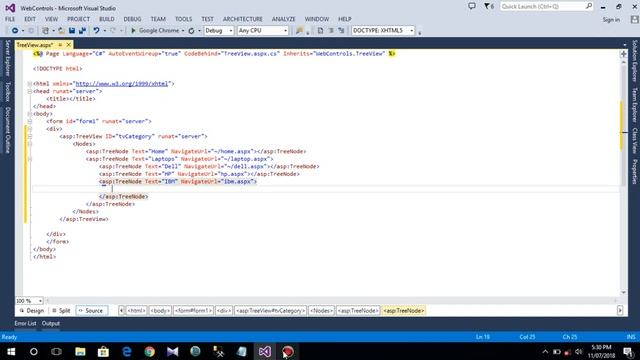Collapse the html element outline region
640x360 pixels.
[30, 84]
